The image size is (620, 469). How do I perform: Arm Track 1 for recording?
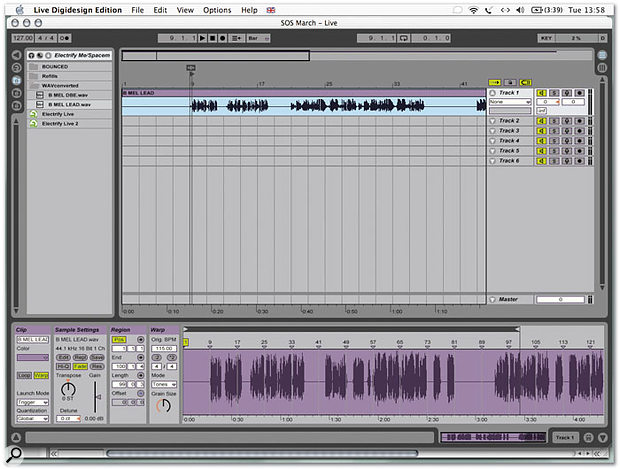579,93
